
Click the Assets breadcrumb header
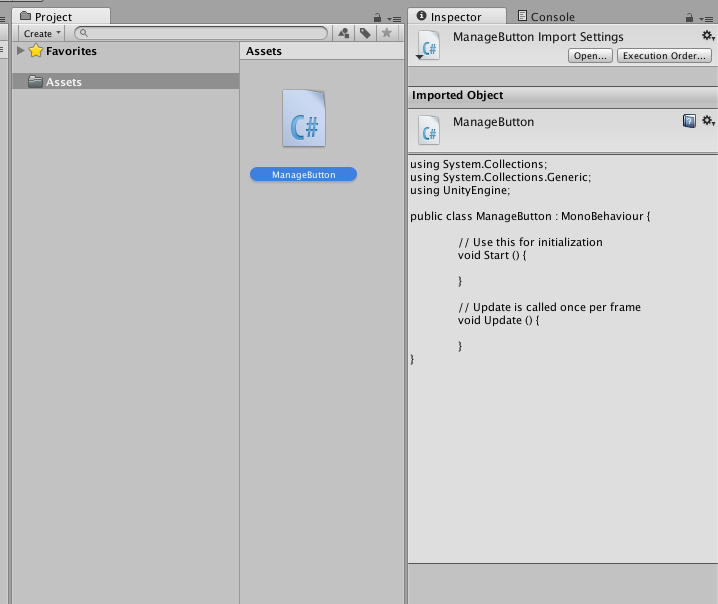click(264, 51)
